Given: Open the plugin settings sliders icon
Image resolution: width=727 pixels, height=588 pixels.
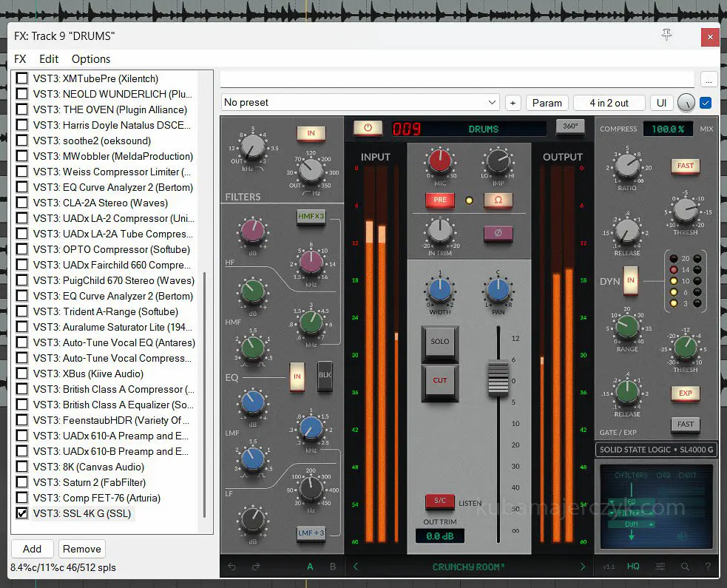Looking at the screenshot, I should click(x=660, y=567).
